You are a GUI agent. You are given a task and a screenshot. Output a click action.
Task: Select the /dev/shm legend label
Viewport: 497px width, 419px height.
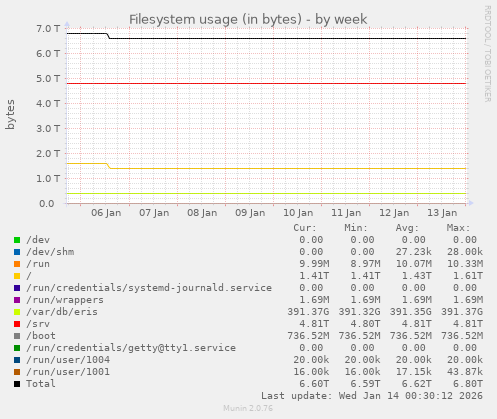[50, 252]
